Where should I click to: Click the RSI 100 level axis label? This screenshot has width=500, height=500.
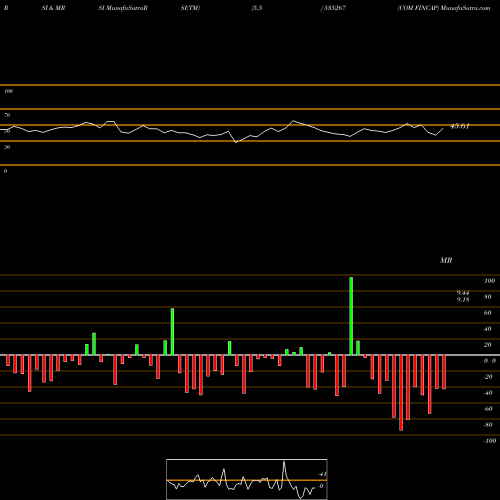click(9, 91)
